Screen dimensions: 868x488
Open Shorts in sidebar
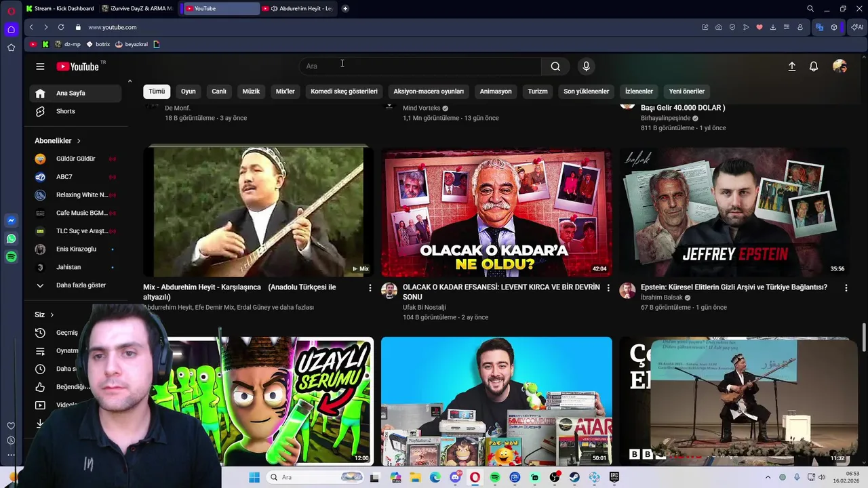[75, 111]
